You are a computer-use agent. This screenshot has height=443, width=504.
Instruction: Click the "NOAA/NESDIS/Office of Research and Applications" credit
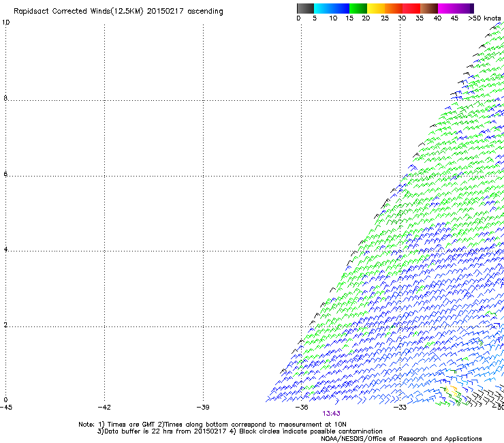click(x=401, y=439)
